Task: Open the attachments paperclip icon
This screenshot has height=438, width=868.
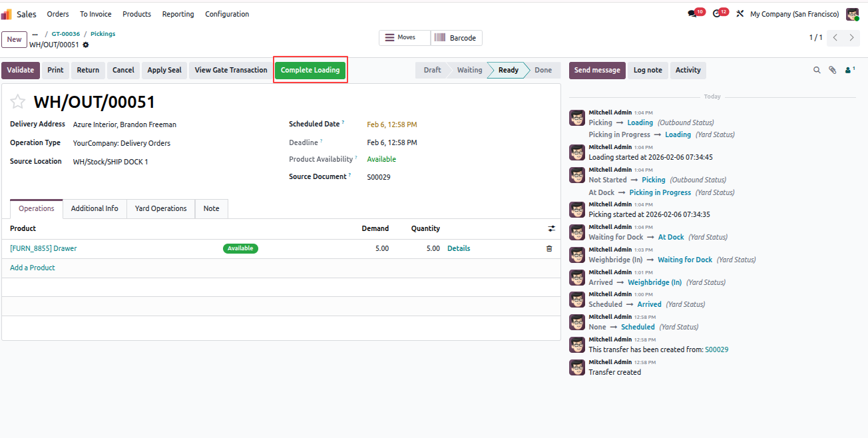Action: pos(832,70)
